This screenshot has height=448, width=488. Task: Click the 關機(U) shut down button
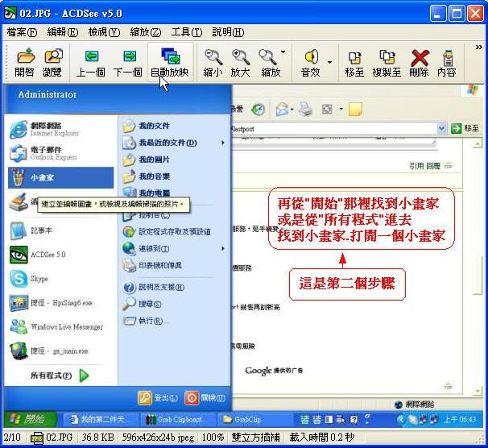click(x=205, y=397)
